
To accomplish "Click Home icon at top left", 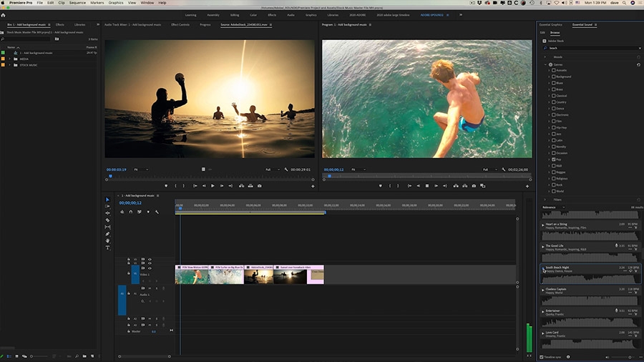I will click(x=4, y=15).
